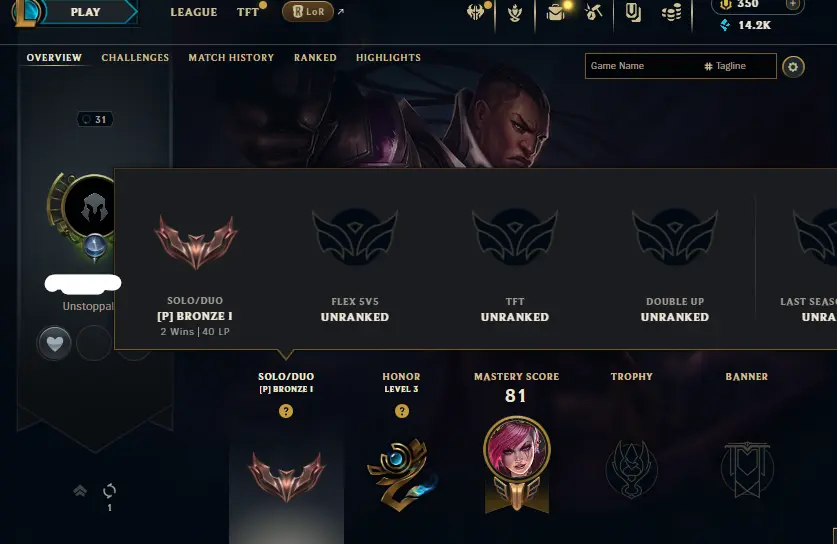Open the Store coins icon

coord(671,12)
